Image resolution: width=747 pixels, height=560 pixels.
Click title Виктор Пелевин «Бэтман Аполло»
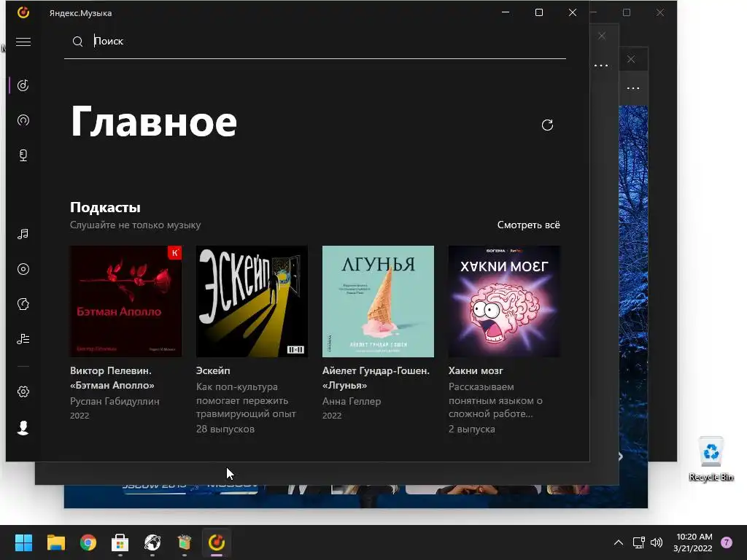112,378
